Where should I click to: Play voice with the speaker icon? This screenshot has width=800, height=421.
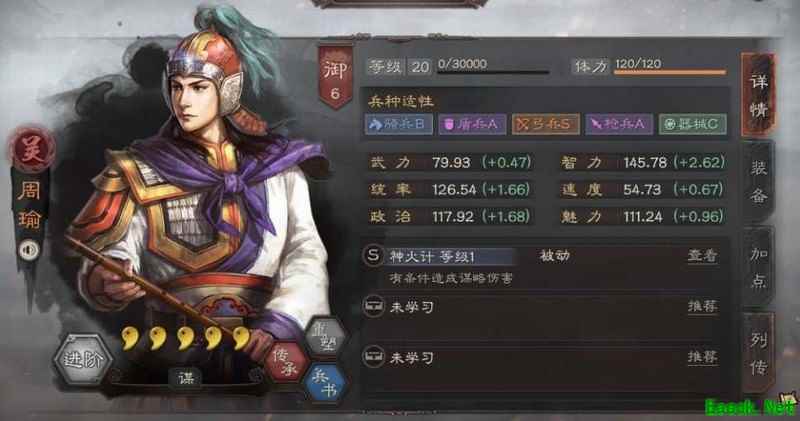click(29, 250)
